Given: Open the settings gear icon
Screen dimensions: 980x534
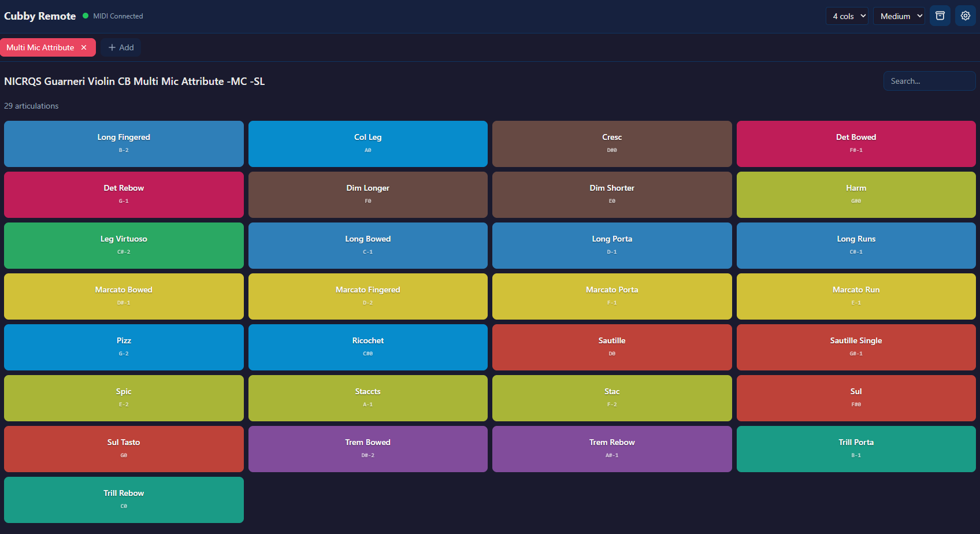Looking at the screenshot, I should coord(966,16).
